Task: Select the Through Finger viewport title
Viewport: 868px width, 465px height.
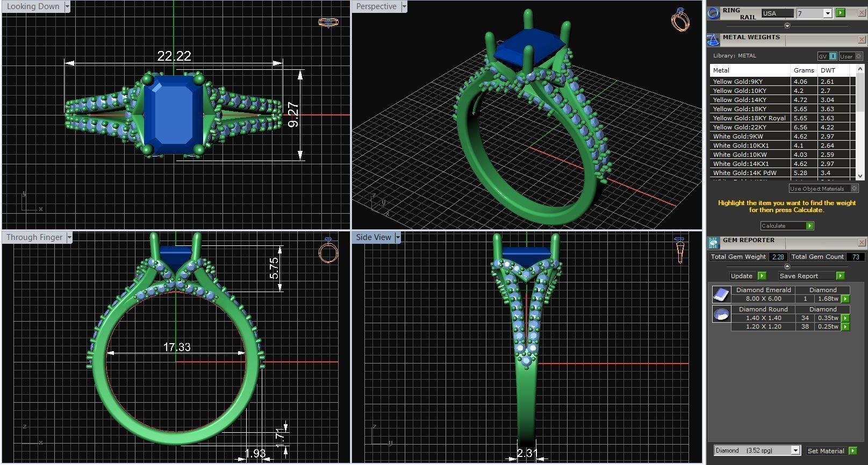Action: click(34, 237)
